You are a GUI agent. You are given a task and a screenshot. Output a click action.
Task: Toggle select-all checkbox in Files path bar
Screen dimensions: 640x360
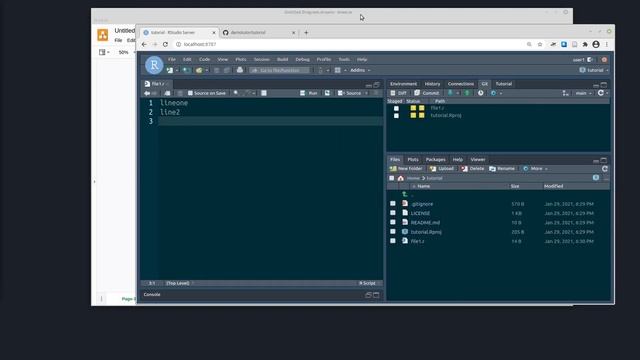pyautogui.click(x=391, y=178)
